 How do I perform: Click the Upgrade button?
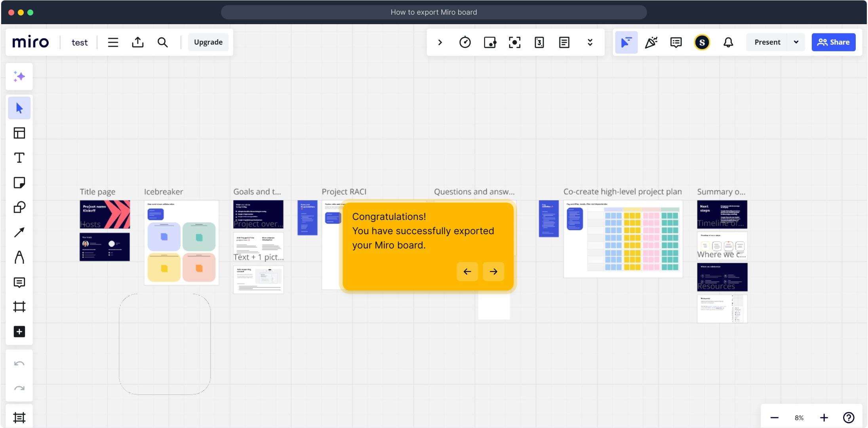click(x=208, y=42)
